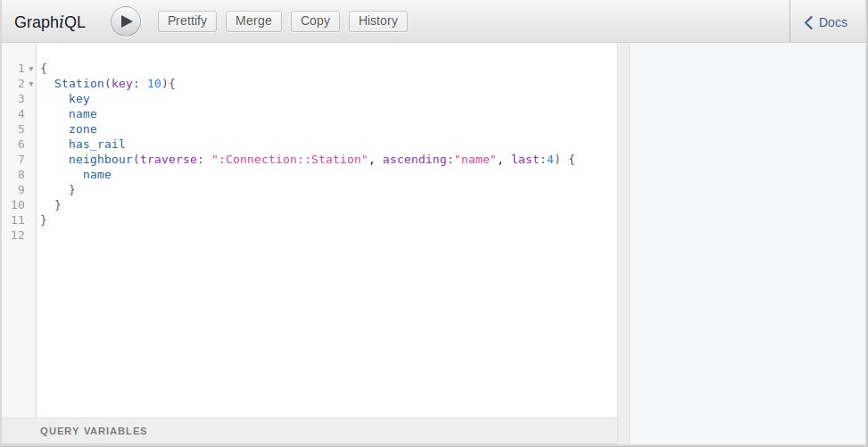This screenshot has height=447, width=868.
Task: Click line number 12 in gutter
Action: (18, 235)
